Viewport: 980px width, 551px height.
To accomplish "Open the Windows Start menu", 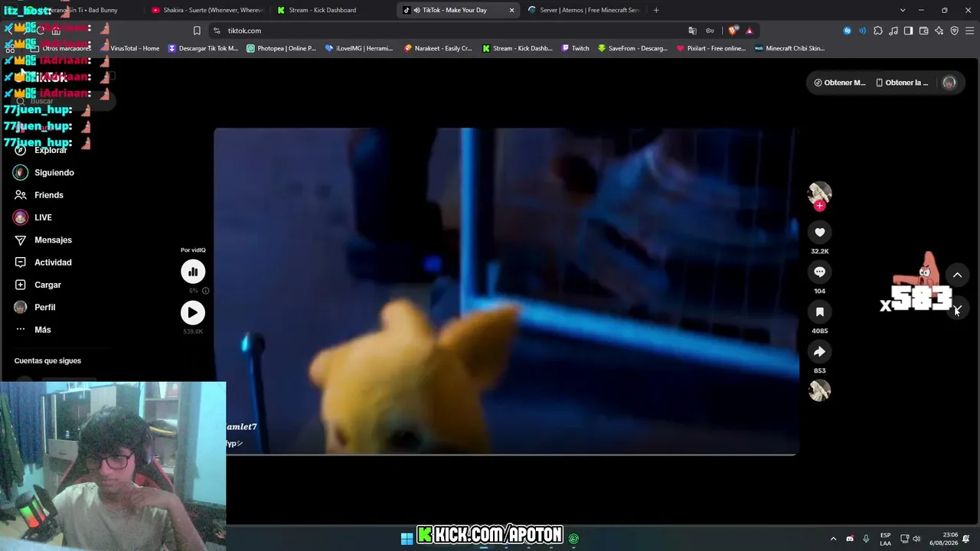I will coord(407,538).
